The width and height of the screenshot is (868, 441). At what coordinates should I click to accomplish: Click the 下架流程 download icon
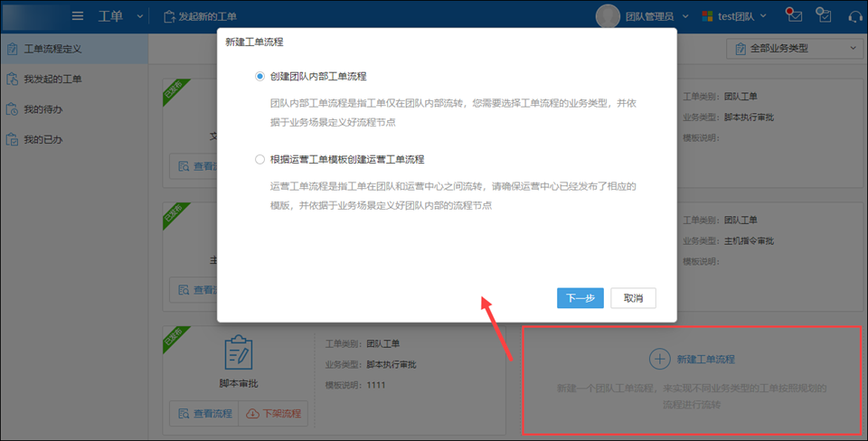click(252, 413)
